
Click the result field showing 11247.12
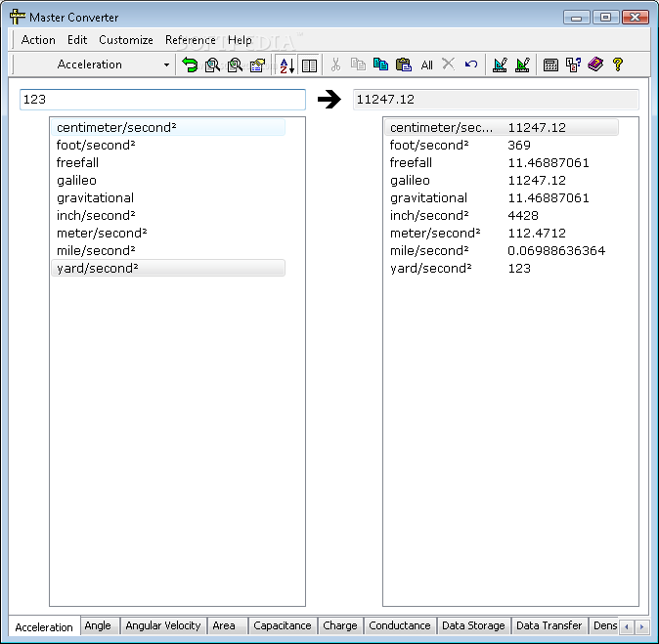[x=496, y=100]
